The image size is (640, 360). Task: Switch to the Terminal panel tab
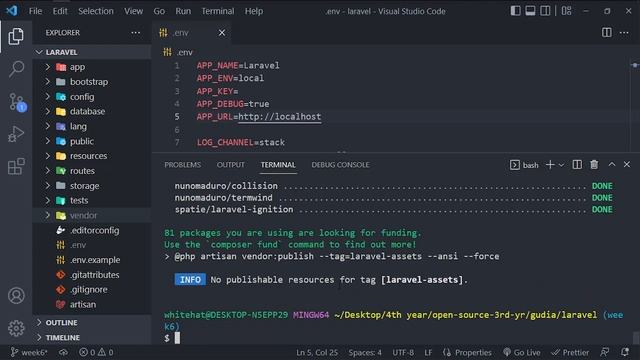click(278, 165)
